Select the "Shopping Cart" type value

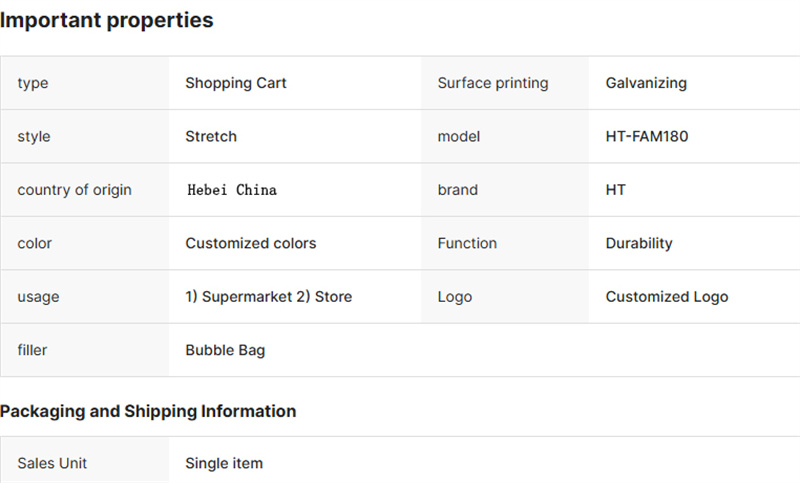pyautogui.click(x=236, y=83)
